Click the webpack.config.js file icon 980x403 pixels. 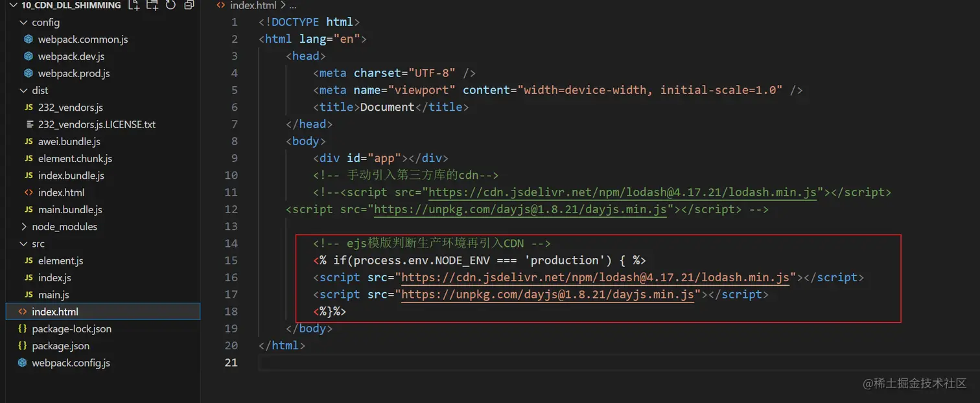23,363
